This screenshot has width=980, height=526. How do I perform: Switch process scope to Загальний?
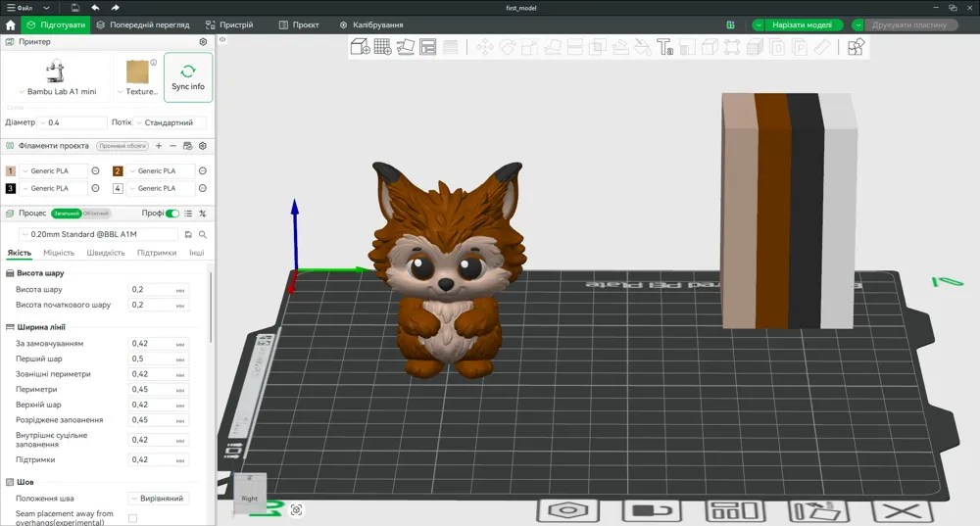[67, 213]
